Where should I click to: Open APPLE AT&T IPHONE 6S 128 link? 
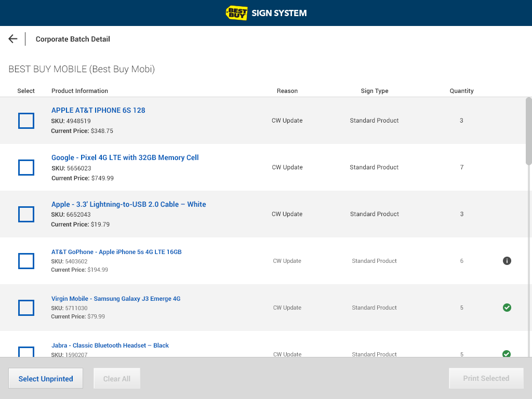tap(98, 110)
